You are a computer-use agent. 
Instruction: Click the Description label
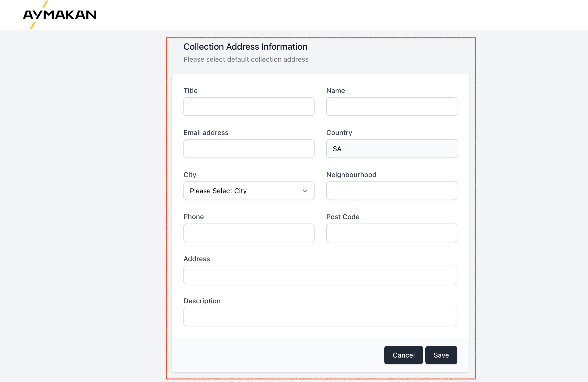[x=202, y=301]
